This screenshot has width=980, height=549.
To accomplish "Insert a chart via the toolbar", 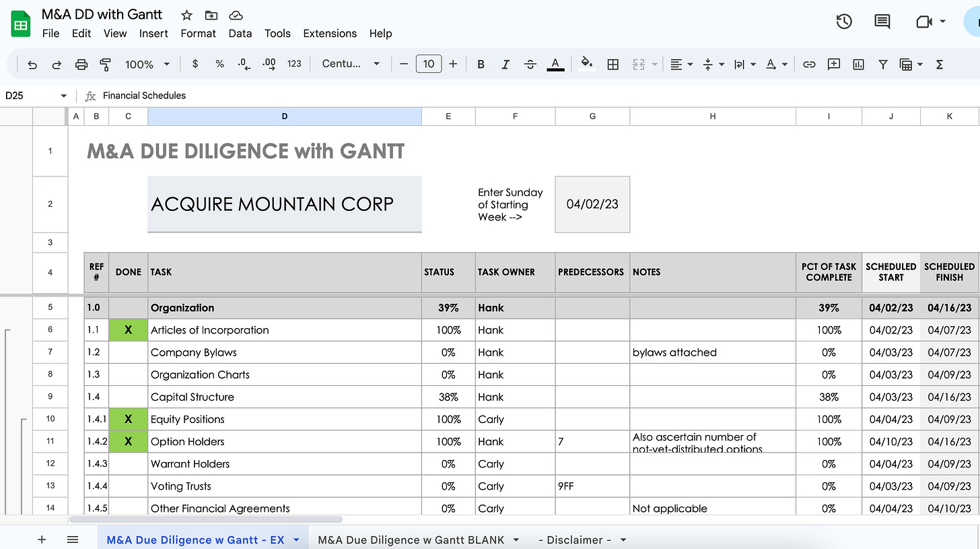I will pos(858,64).
